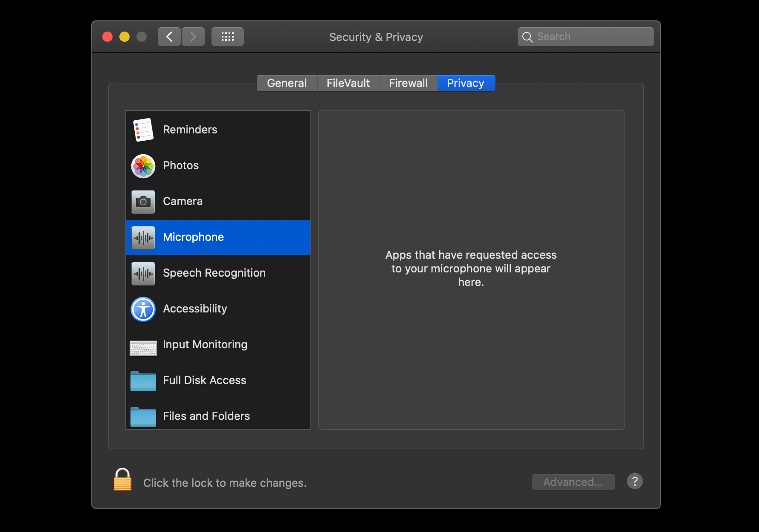Image resolution: width=759 pixels, height=532 pixels.
Task: Switch to the General tab
Action: click(287, 83)
